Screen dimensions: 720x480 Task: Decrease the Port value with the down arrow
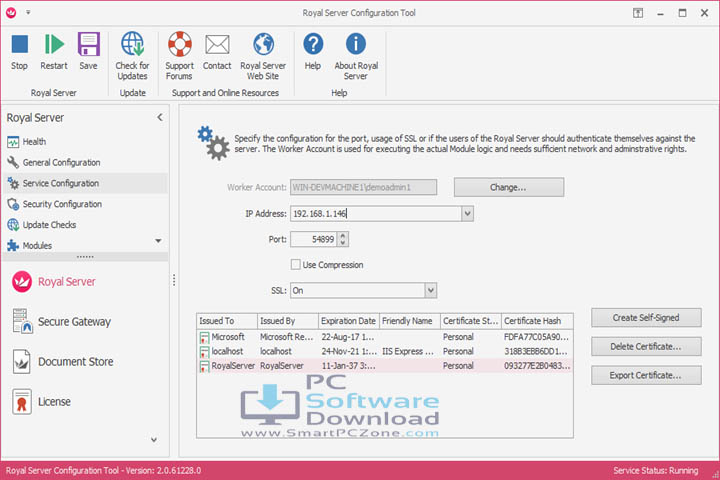coord(343,243)
